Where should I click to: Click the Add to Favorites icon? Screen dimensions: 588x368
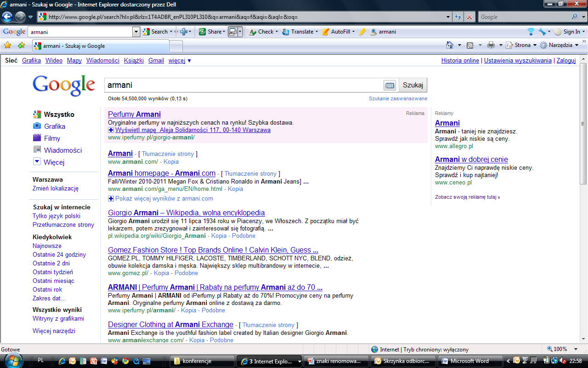coord(21,46)
